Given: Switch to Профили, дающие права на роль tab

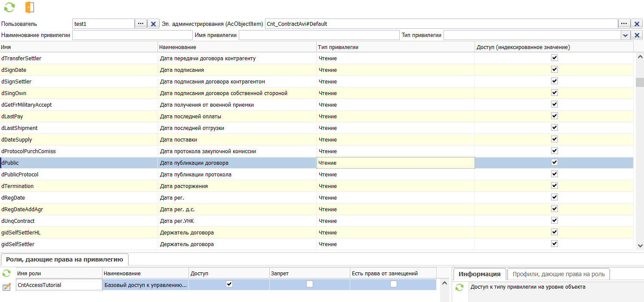Looking at the screenshot, I should click(x=558, y=274).
